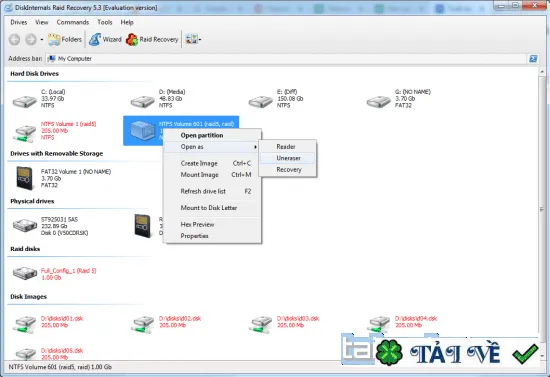The height and width of the screenshot is (377, 550).
Task: Start Raid Recovery from toolbar
Action: [152, 39]
